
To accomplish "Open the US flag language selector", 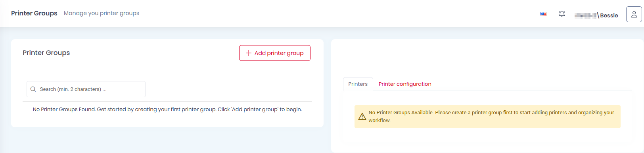I will (x=543, y=14).
